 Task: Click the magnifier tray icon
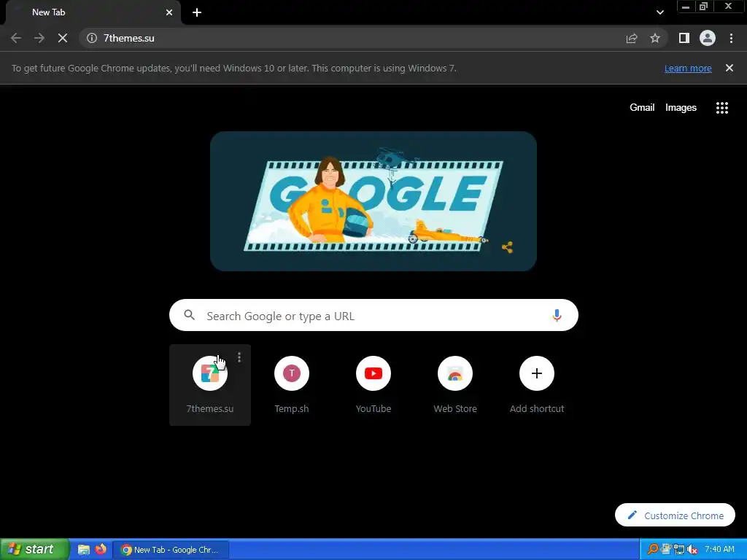point(652,550)
